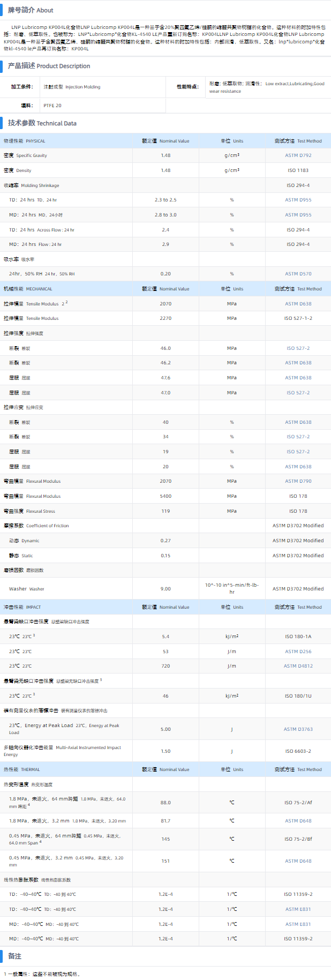The image size is (331, 980).
Task: Select the ISO 527-1-2 test method cell
Action: pyautogui.click(x=298, y=318)
